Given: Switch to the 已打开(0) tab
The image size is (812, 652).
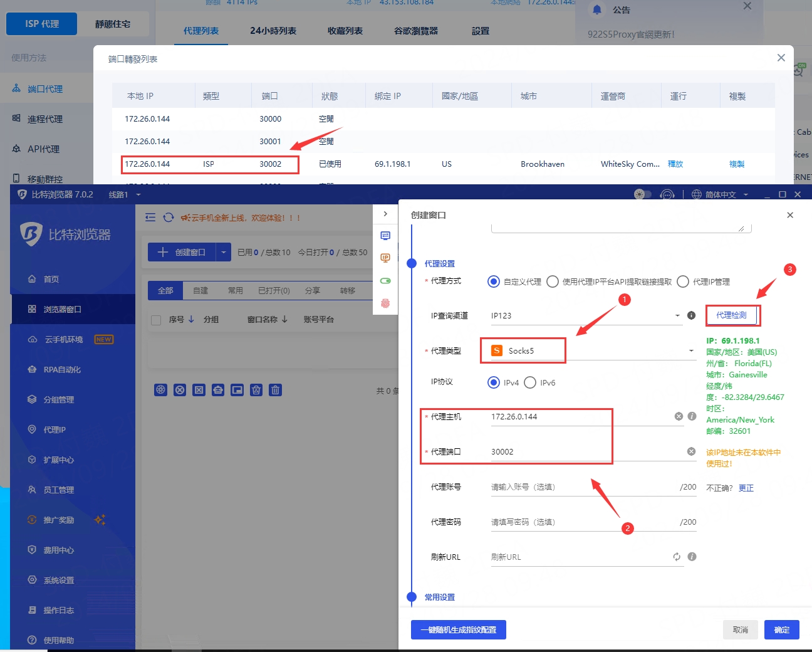Looking at the screenshot, I should (274, 291).
